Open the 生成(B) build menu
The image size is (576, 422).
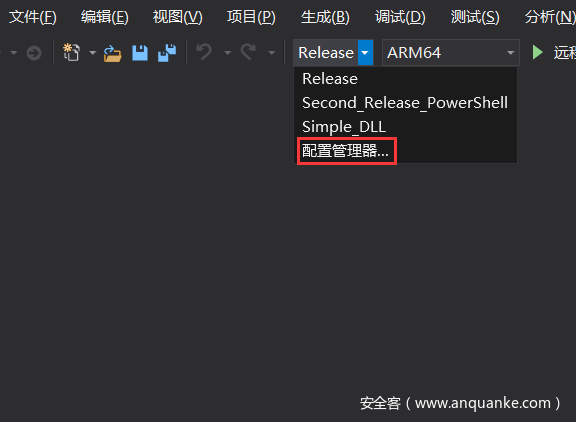coord(325,17)
